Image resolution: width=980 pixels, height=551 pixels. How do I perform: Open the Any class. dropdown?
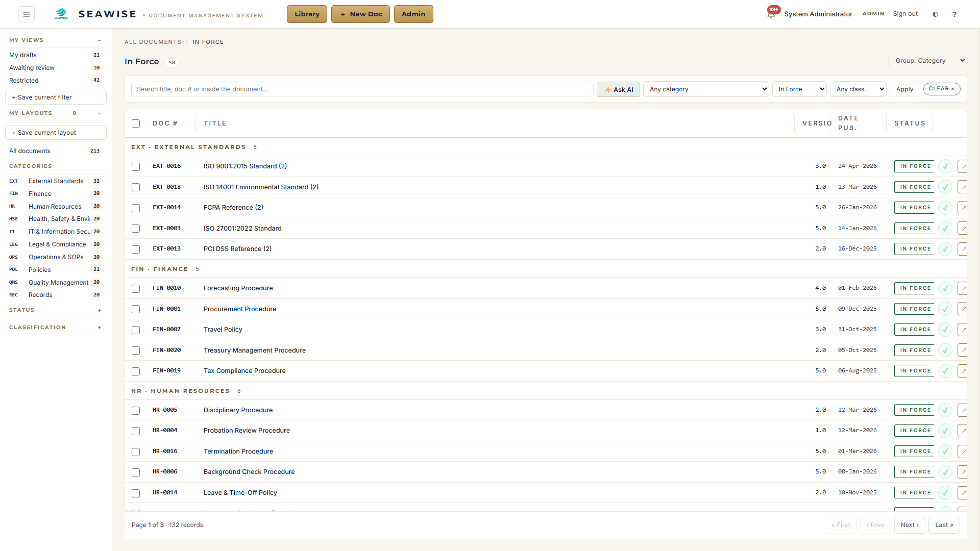[858, 89]
